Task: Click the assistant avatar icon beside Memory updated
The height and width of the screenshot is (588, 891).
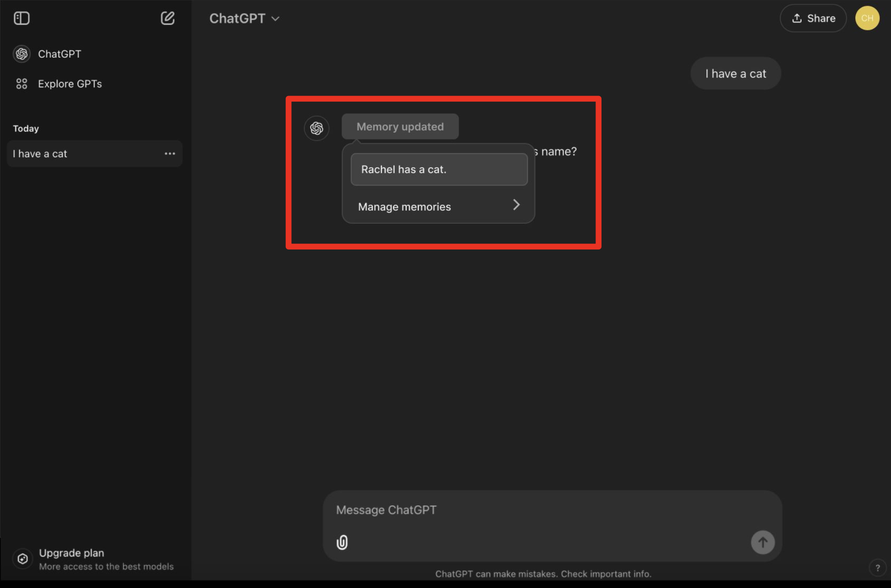Action: (x=317, y=128)
